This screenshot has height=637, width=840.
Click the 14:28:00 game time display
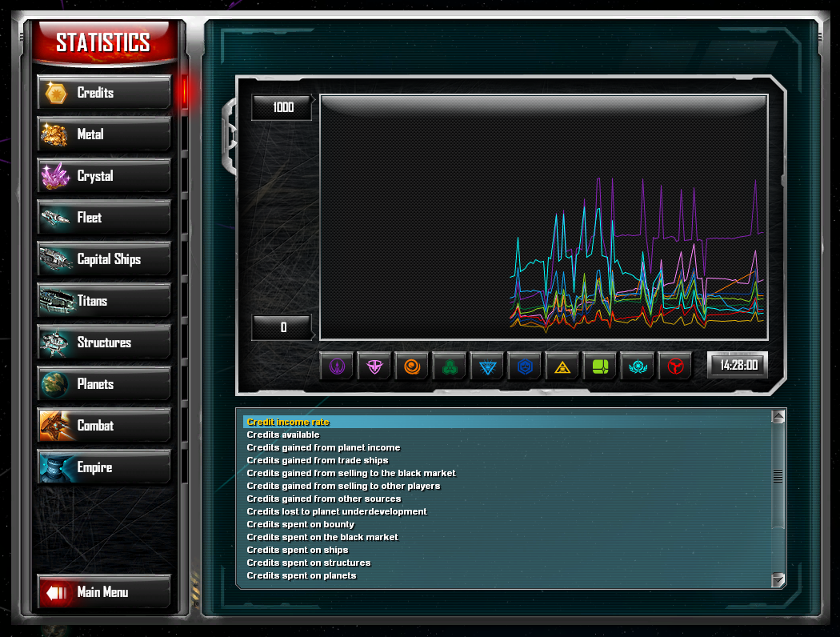click(738, 366)
